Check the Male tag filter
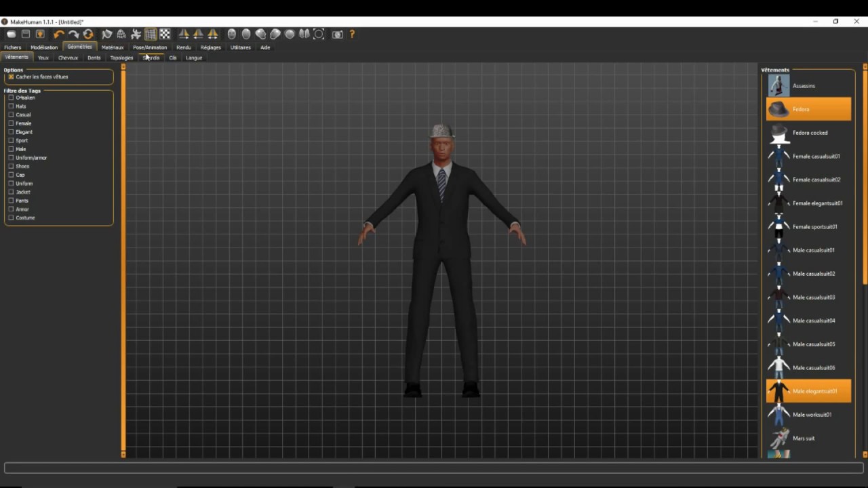This screenshot has height=488, width=868. pos(11,149)
